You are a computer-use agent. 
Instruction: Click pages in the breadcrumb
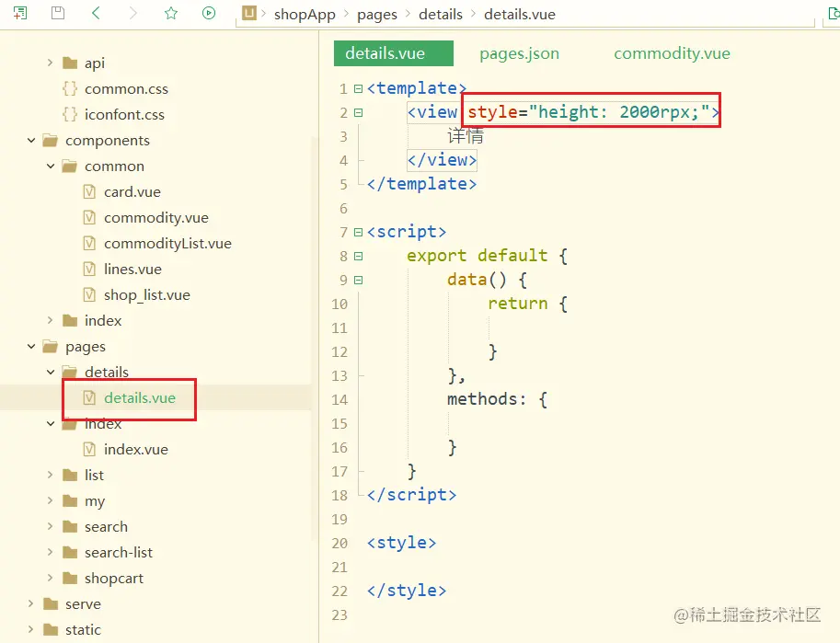click(377, 15)
